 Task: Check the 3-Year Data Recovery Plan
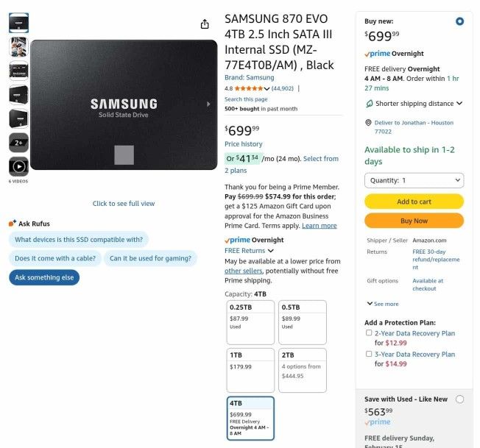pos(369,354)
